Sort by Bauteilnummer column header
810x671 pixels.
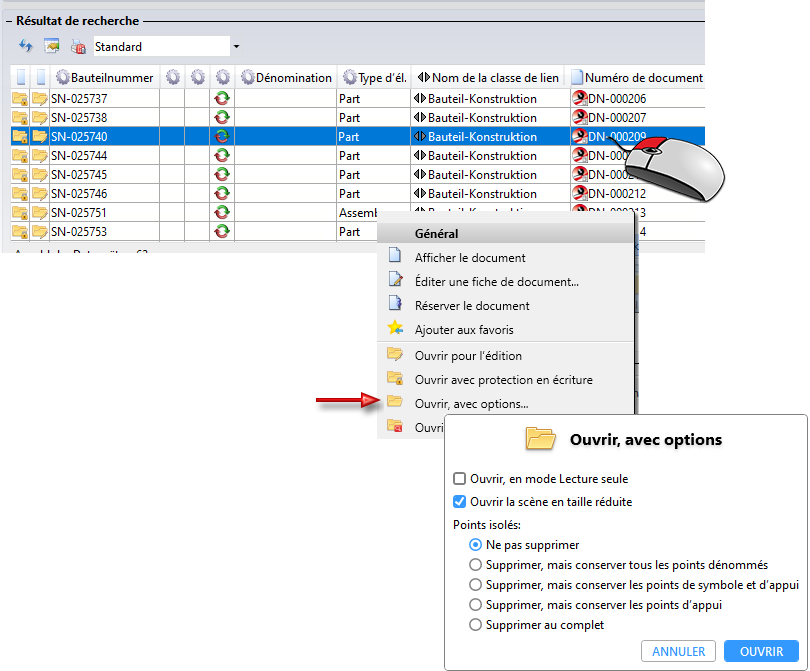[105, 77]
